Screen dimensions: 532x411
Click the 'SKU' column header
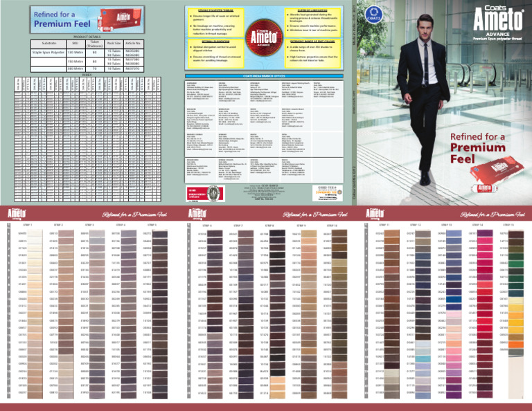tap(75, 44)
